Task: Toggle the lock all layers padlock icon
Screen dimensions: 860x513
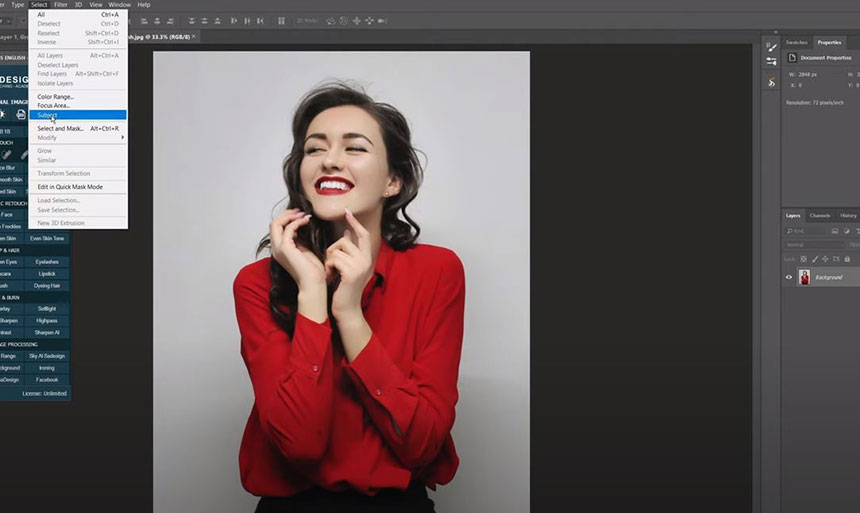Action: tap(846, 259)
